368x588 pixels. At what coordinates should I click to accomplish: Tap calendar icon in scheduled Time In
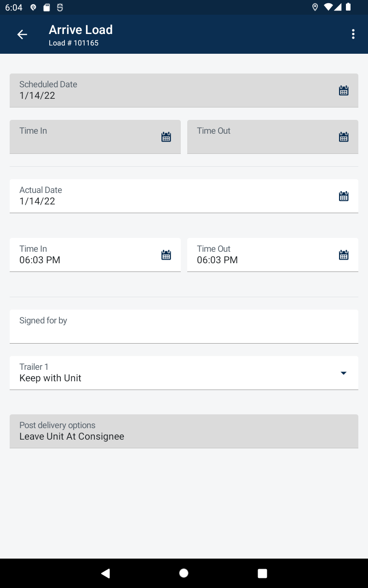pos(166,137)
